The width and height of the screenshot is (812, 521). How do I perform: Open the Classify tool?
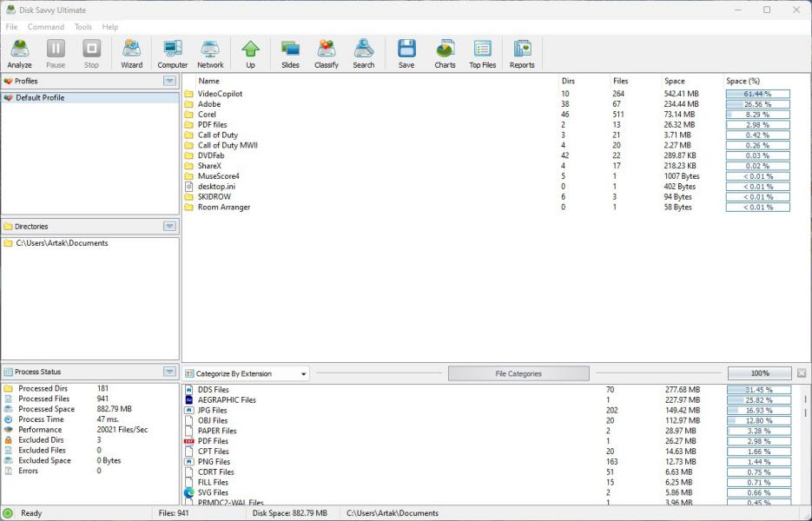327,54
